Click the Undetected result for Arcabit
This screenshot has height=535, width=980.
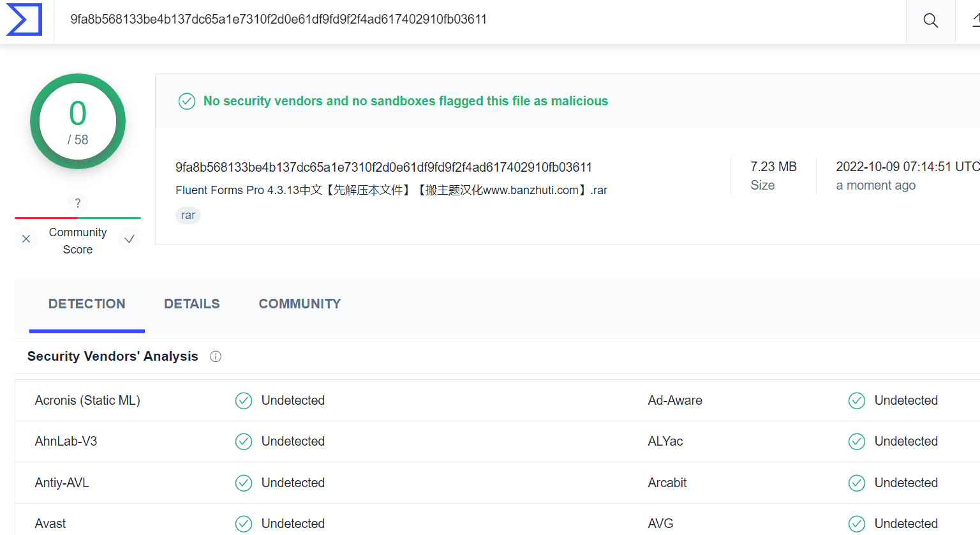pos(907,483)
